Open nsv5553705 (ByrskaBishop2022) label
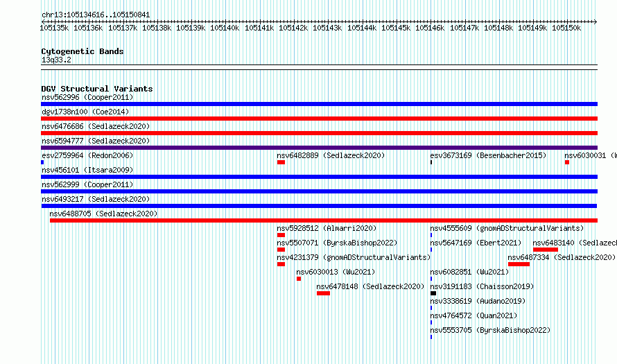Image resolution: width=617 pixels, height=364 pixels. tap(490, 330)
